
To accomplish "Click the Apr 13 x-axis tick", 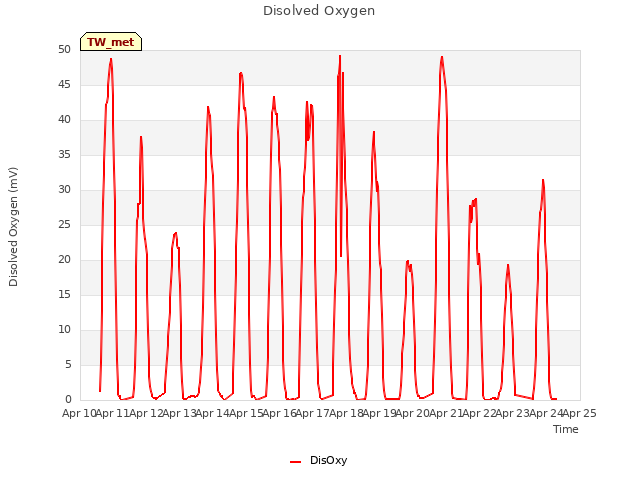I will coord(179,413).
